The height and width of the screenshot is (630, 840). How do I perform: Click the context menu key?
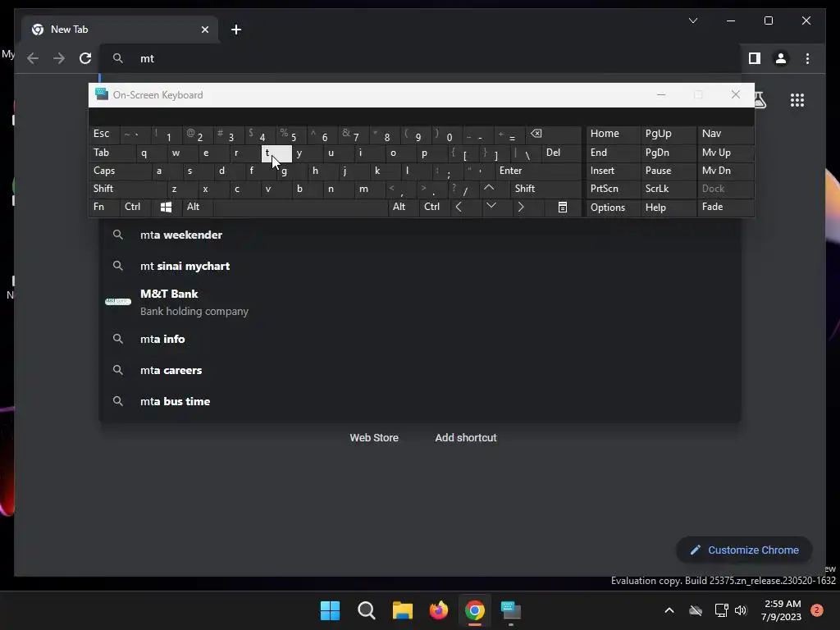563,207
